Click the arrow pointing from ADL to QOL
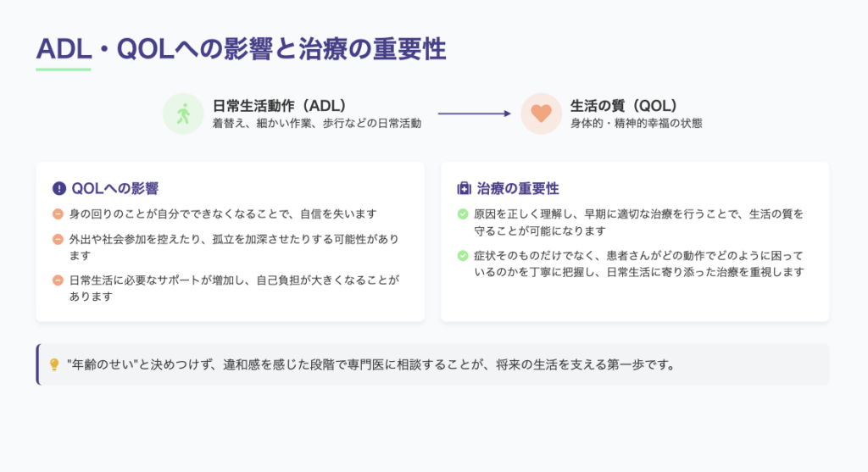 (475, 114)
